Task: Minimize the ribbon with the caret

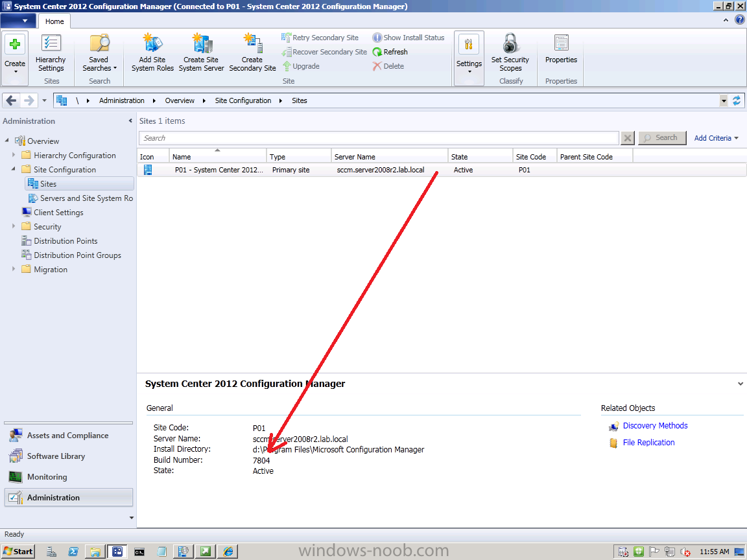Action: (x=726, y=20)
